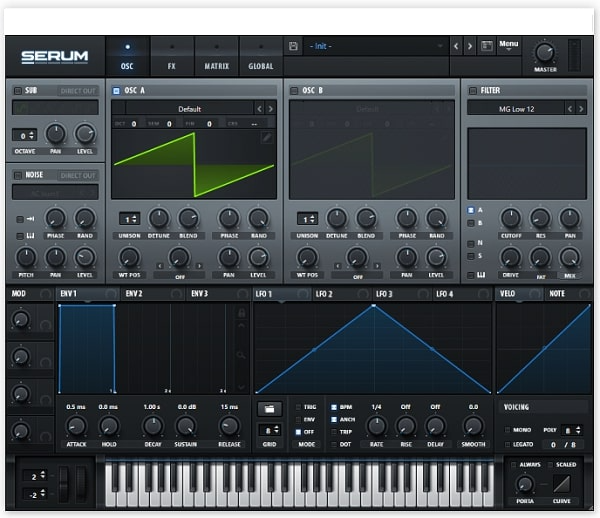
Task: Click the envelope zoom magnifier icon
Action: [x=241, y=355]
